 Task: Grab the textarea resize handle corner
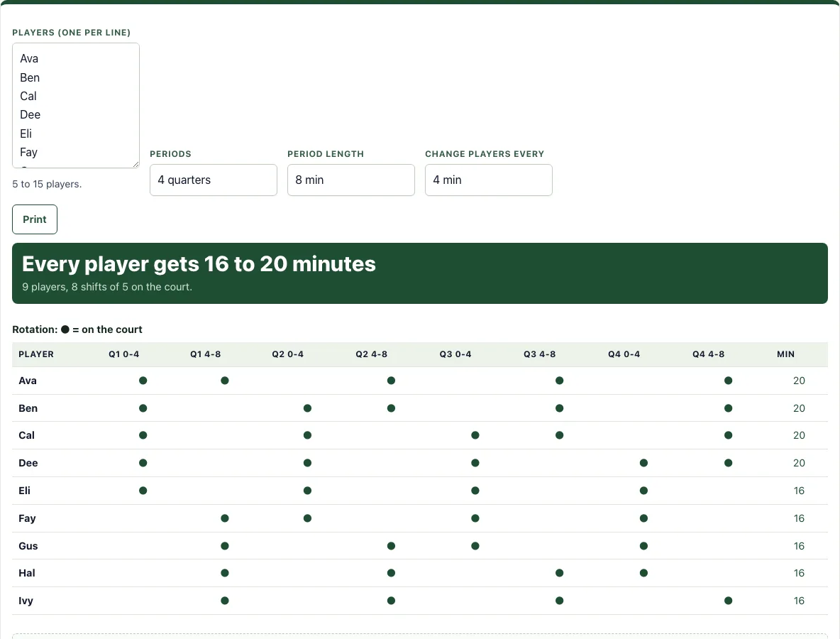136,164
